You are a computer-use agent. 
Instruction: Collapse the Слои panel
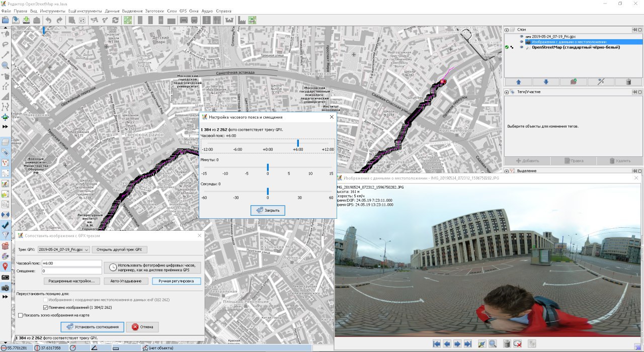click(507, 30)
